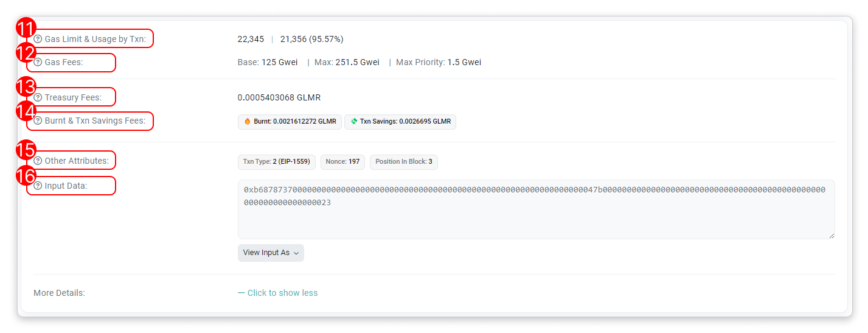868x333 pixels.
Task: Click the Position In Block 3 badge
Action: point(403,162)
